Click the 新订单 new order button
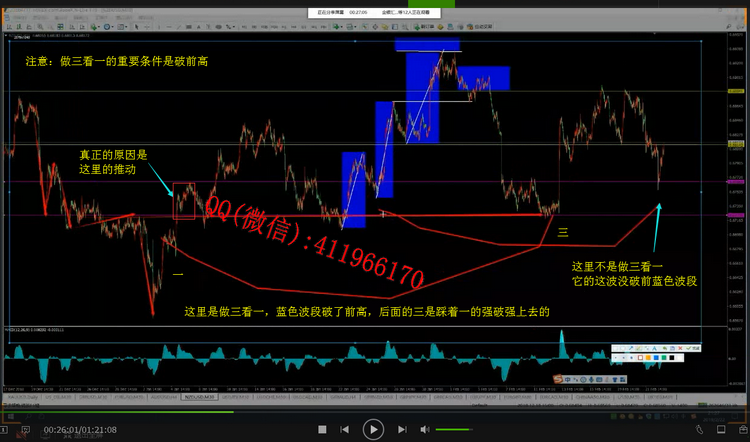The height and width of the screenshot is (442, 750). point(424,25)
